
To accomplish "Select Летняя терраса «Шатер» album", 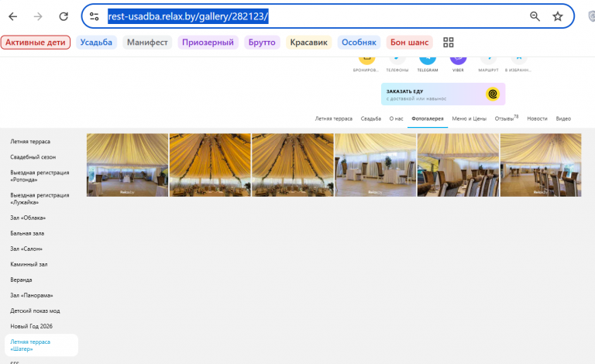I will pos(41,345).
